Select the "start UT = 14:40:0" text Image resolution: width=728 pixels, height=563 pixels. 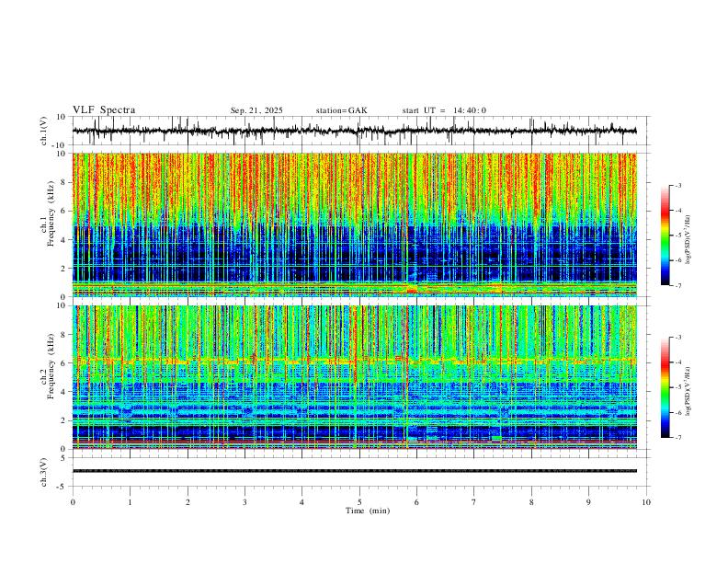point(444,110)
